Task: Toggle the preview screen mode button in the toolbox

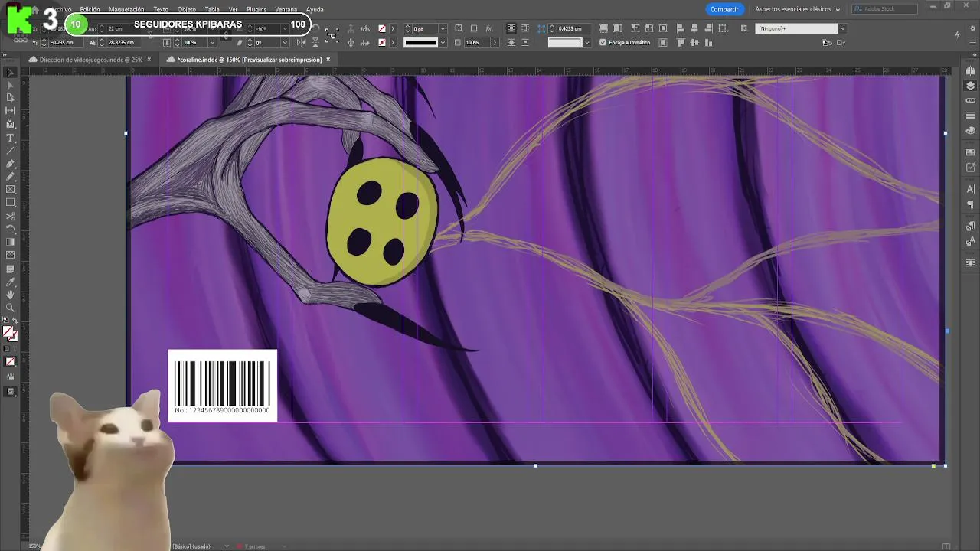Action: (x=10, y=391)
